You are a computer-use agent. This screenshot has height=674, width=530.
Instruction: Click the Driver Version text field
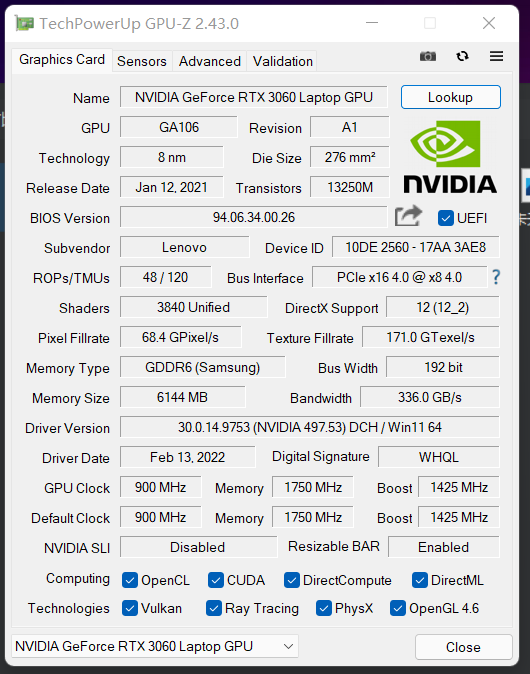coord(309,427)
